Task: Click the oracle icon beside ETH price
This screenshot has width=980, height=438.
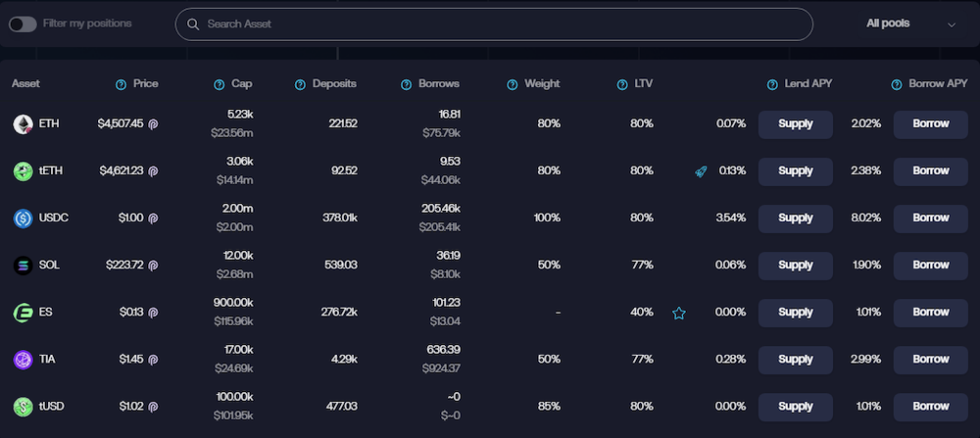Action: [x=153, y=124]
